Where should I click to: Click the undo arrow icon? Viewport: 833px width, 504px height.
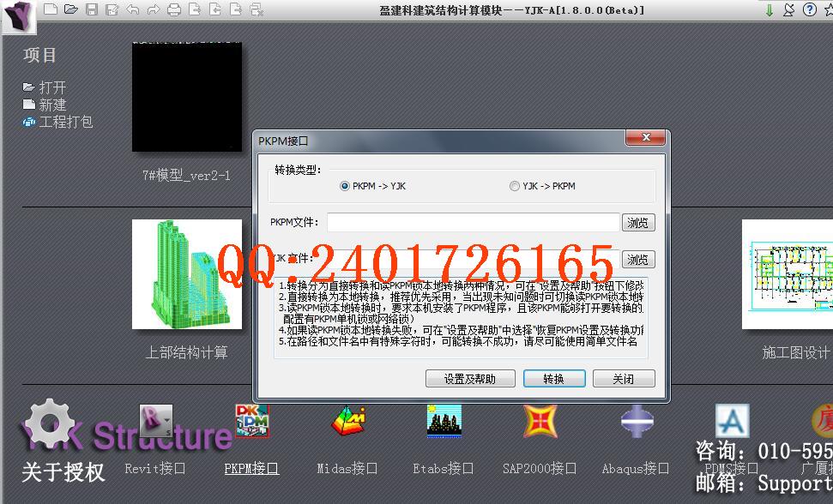(133, 9)
